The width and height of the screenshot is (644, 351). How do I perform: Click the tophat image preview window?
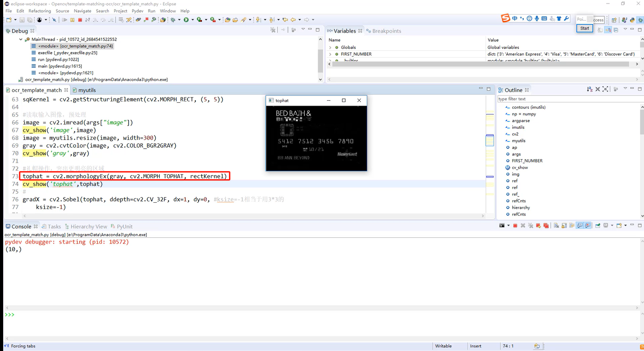[x=316, y=138]
